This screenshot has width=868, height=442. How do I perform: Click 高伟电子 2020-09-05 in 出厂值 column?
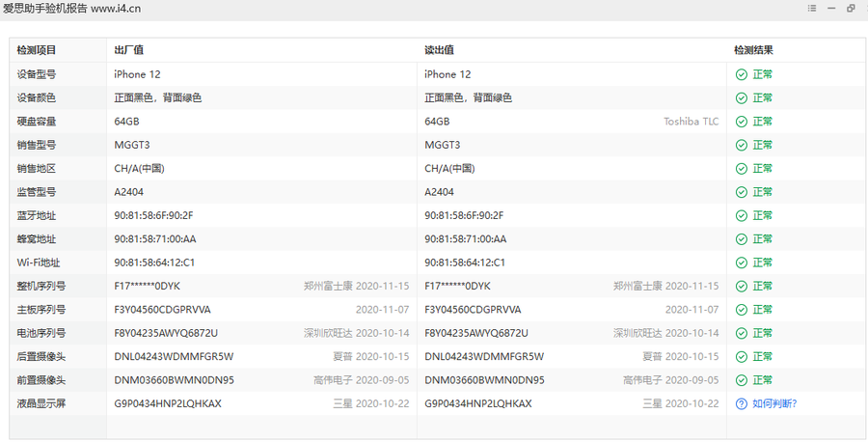pos(361,380)
